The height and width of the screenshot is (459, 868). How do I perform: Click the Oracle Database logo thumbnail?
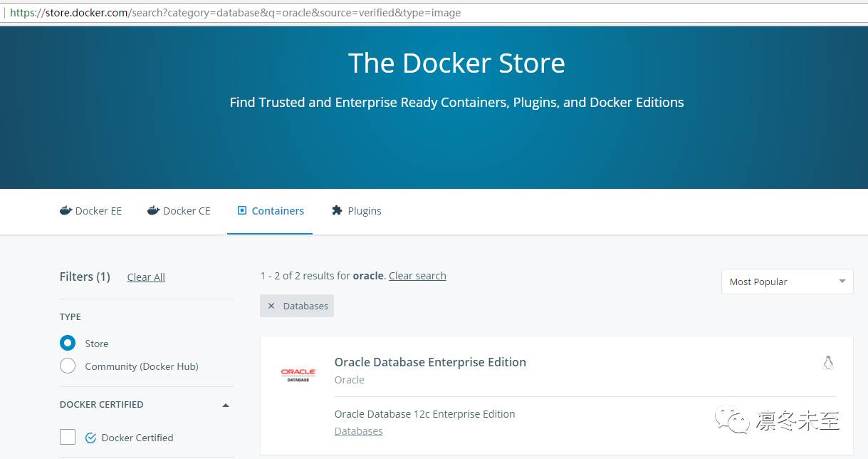click(x=298, y=374)
